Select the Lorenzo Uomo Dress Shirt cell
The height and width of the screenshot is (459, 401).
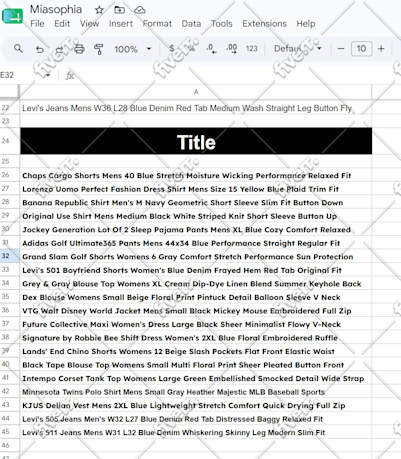[x=196, y=189]
